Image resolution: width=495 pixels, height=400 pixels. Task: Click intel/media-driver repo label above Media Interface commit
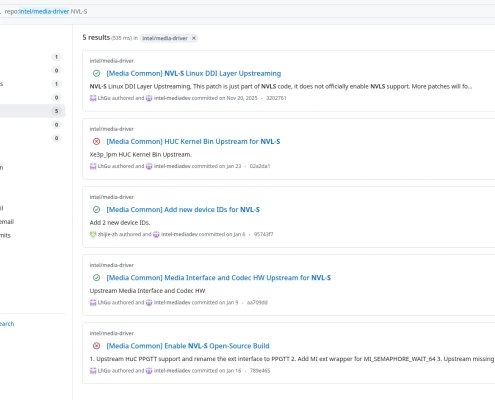click(112, 265)
